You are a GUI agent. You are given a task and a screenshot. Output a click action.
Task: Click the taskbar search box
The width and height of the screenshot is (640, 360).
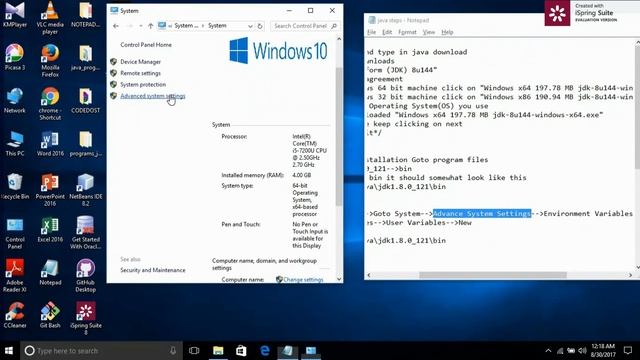click(101, 351)
